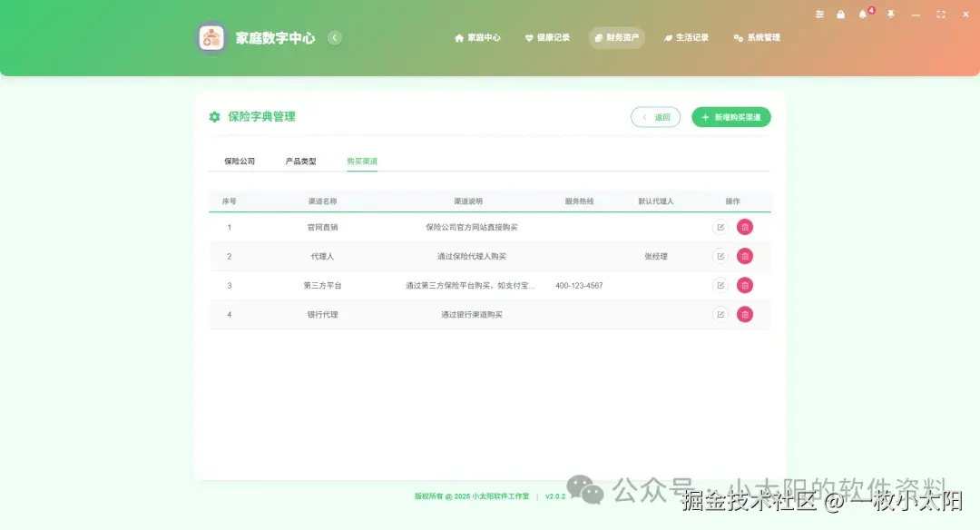Open the 产品类型 tab
This screenshot has width=980, height=530.
[x=300, y=160]
